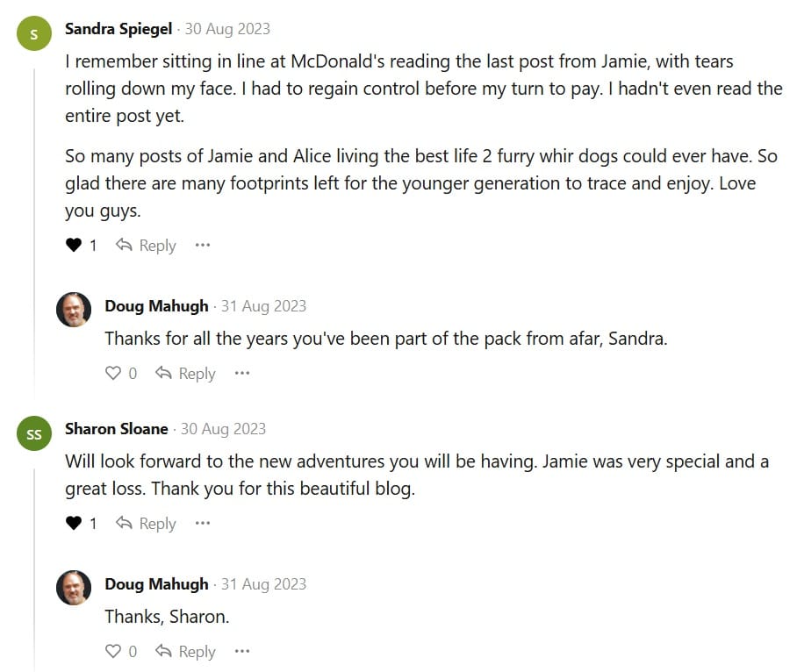Toggle heart on Sharon Sloane's comment
Image resolution: width=797 pixels, height=672 pixels.
coord(74,524)
